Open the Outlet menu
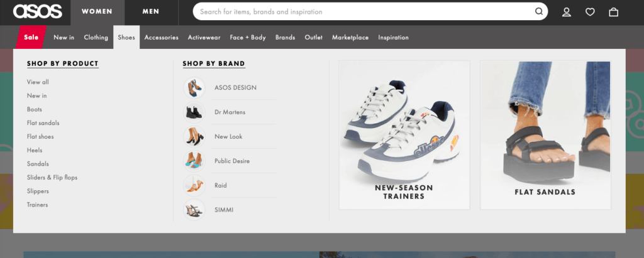This screenshot has width=644, height=258. pyautogui.click(x=313, y=37)
